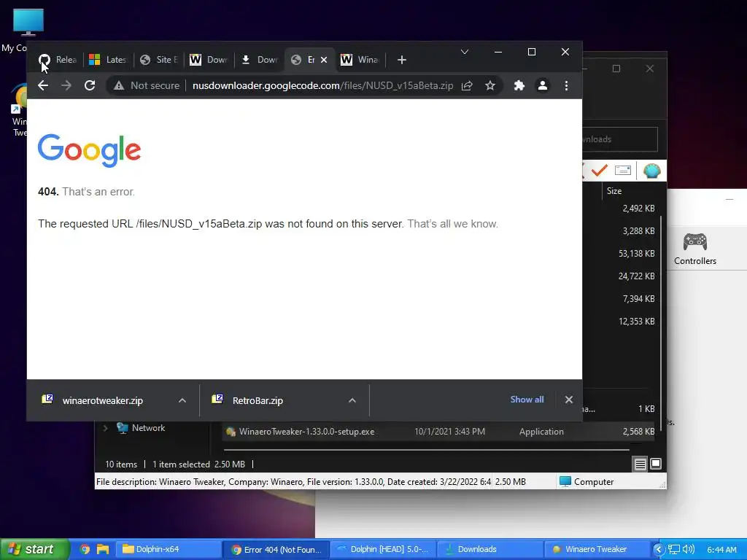Expand hidden system tray icons arrow

tap(659, 550)
